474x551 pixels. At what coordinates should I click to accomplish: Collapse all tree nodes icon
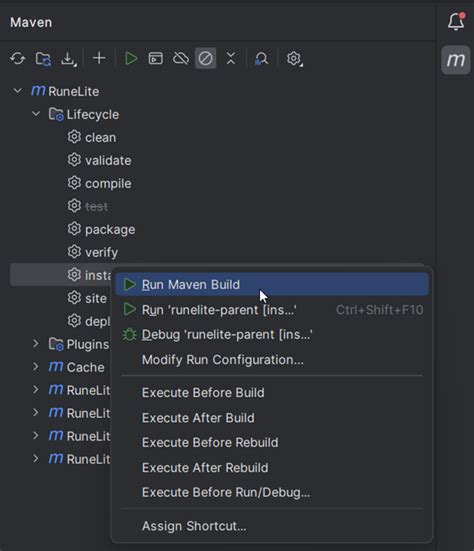[231, 58]
